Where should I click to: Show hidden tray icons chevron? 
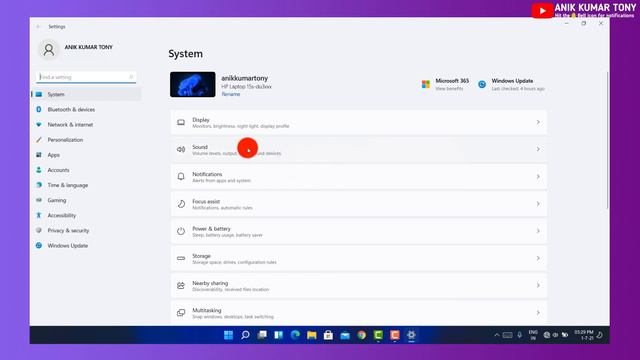(x=497, y=335)
